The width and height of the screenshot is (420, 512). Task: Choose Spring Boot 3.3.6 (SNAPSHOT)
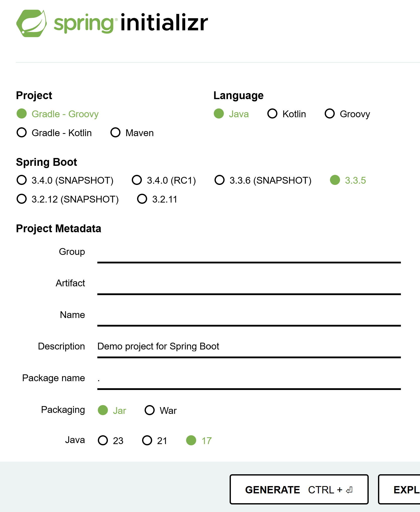point(220,180)
